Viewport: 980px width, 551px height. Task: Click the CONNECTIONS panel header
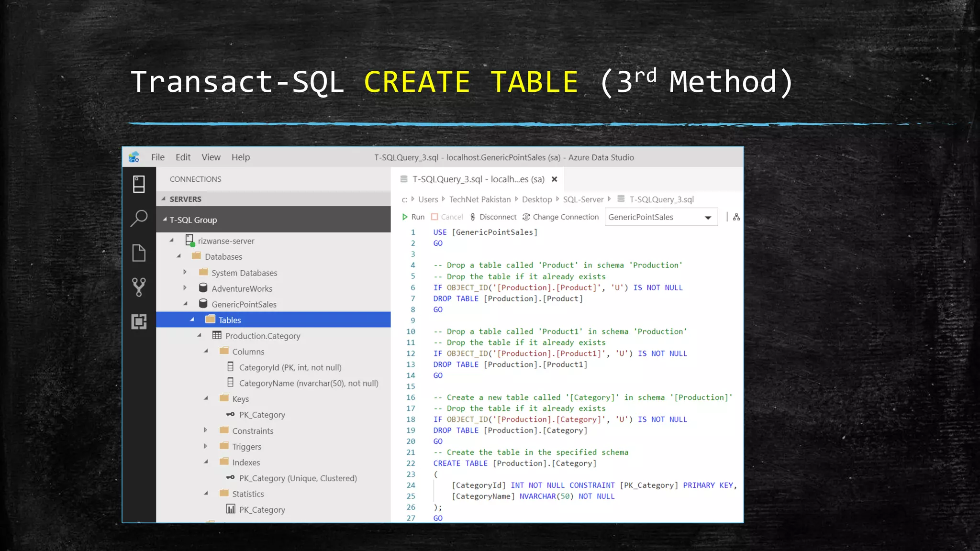point(195,179)
